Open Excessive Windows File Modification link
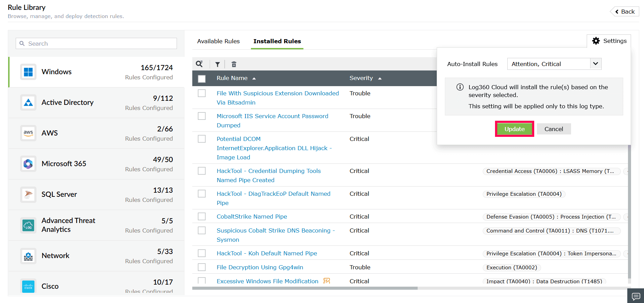This screenshot has height=303, width=644. point(267,281)
